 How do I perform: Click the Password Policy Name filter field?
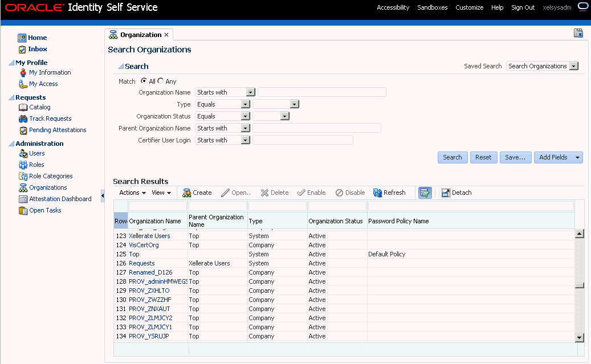[471, 206]
